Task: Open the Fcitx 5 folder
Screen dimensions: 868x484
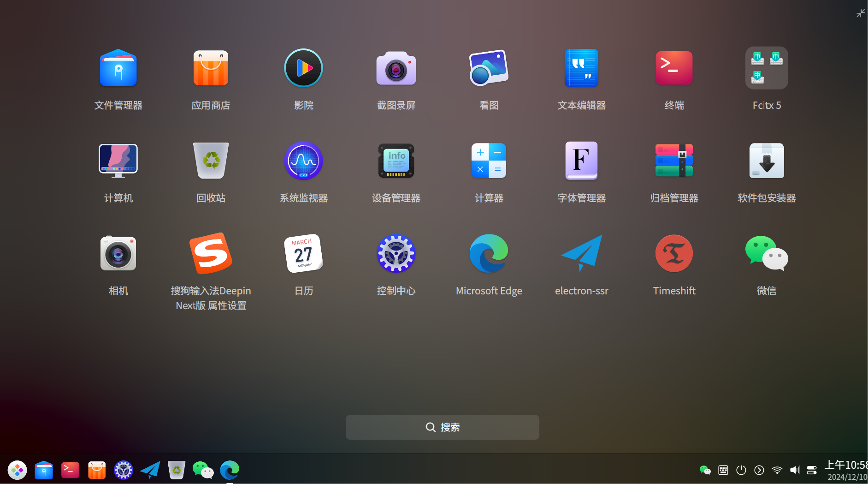Action: pyautogui.click(x=767, y=68)
